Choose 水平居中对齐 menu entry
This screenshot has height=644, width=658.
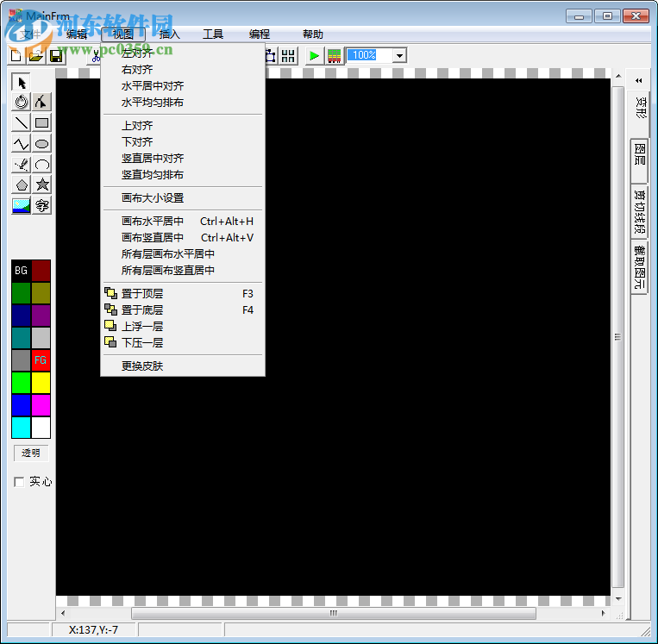(x=183, y=86)
